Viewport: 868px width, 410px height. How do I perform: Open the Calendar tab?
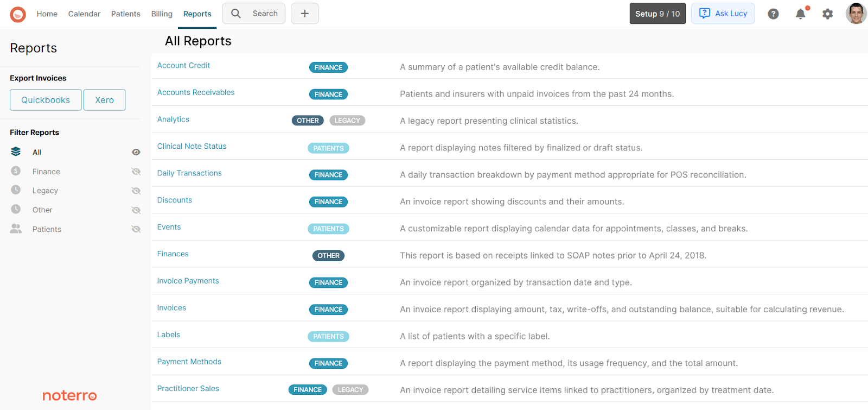coord(84,14)
